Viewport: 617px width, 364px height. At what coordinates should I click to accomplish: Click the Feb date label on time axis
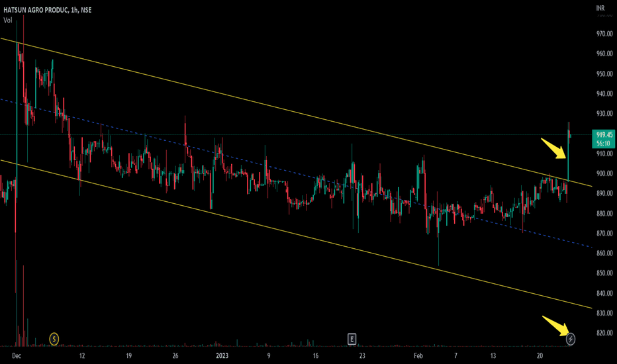point(418,356)
